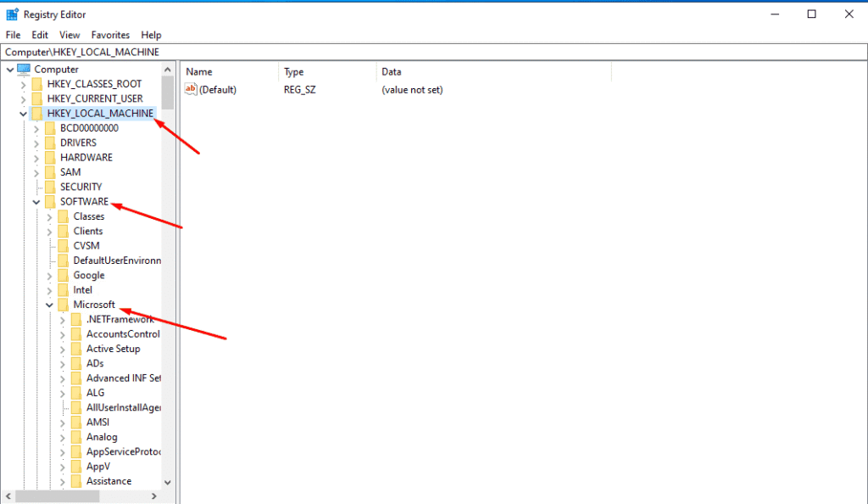868x504 pixels.
Task: Click the Computer icon in tree
Action: (x=24, y=70)
